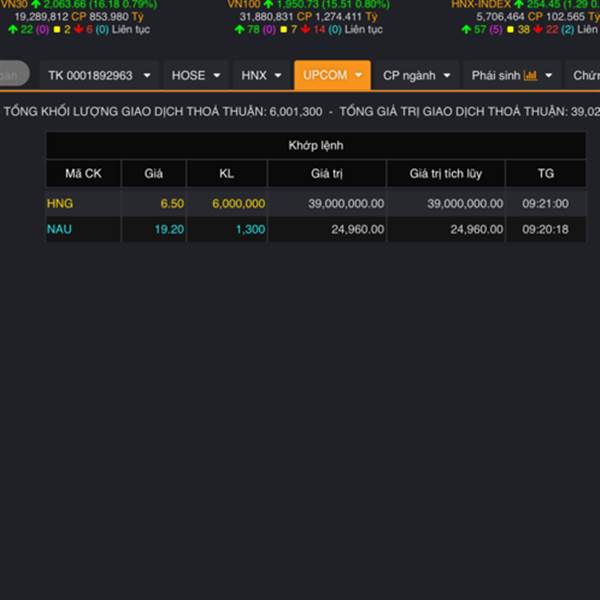This screenshot has width=600, height=600.
Task: Click the Khớp lệnh table title
Action: pos(316,145)
